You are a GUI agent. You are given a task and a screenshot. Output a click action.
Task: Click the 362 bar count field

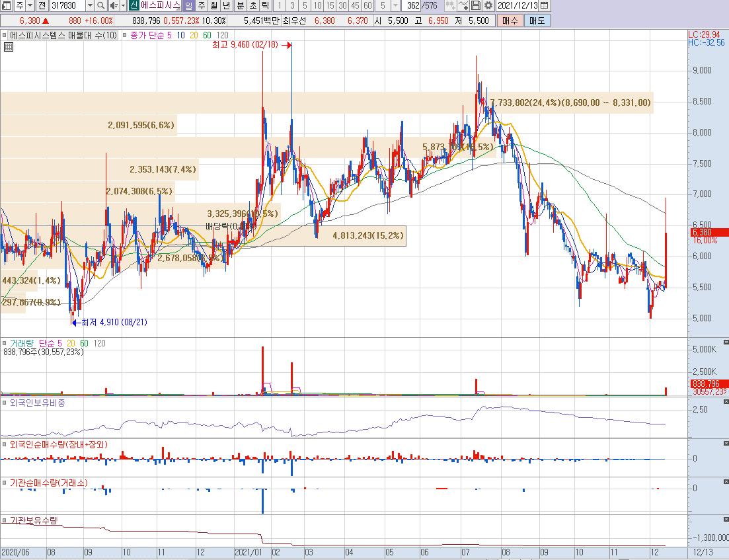point(412,5)
